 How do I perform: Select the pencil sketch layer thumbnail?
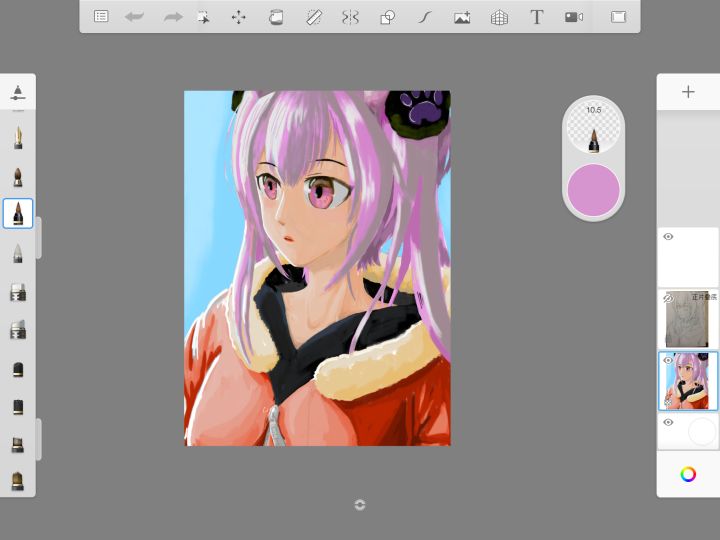click(687, 319)
